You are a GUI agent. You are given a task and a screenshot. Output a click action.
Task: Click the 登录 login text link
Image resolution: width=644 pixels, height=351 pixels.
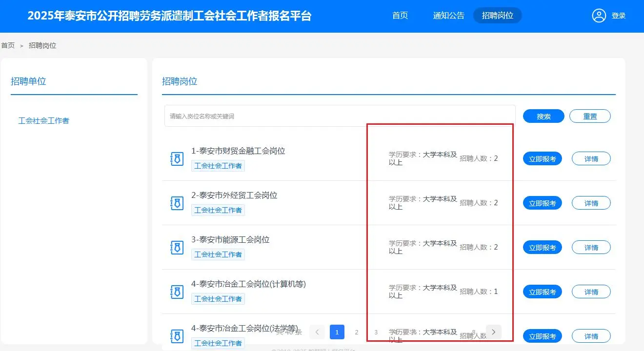(x=619, y=15)
